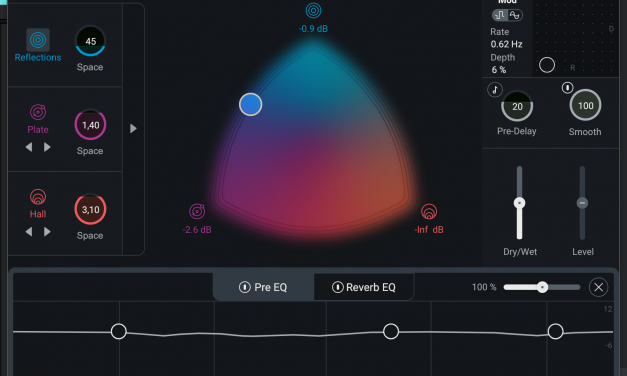This screenshot has height=376, width=627.
Task: Previous Hall type arrow
Action: 29,232
